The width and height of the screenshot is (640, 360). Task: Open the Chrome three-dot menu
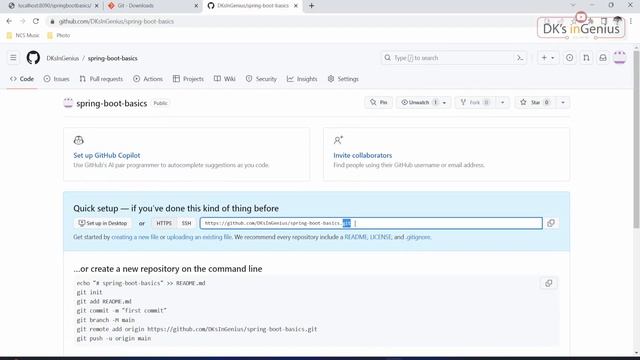point(631,21)
